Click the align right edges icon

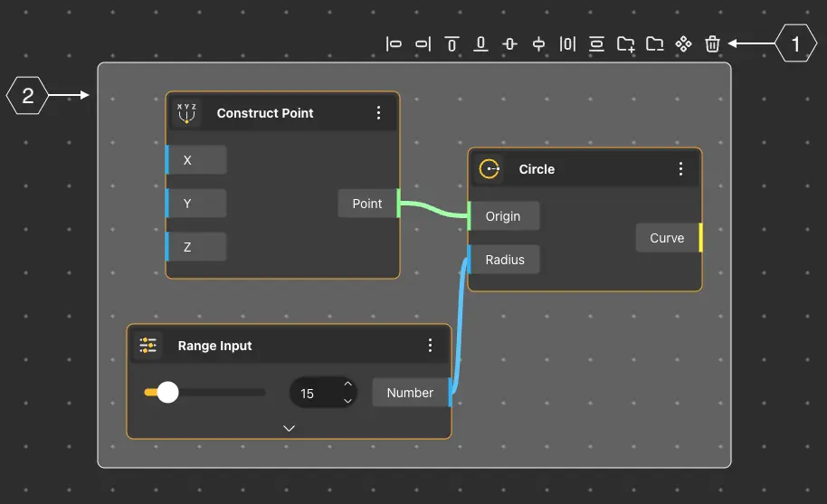click(x=423, y=43)
